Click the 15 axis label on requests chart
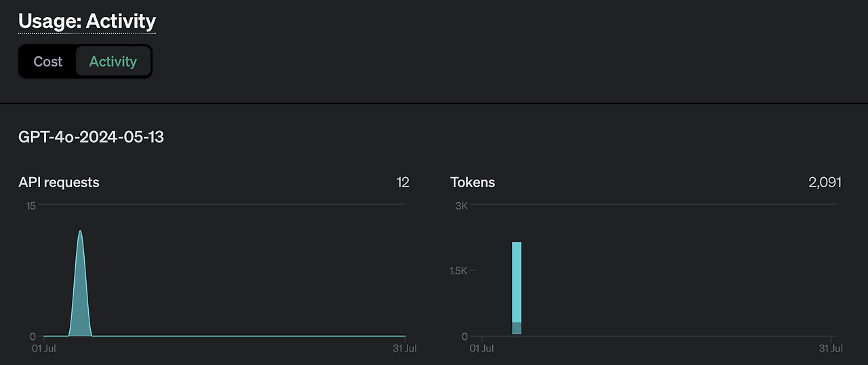The image size is (868, 365). point(31,206)
